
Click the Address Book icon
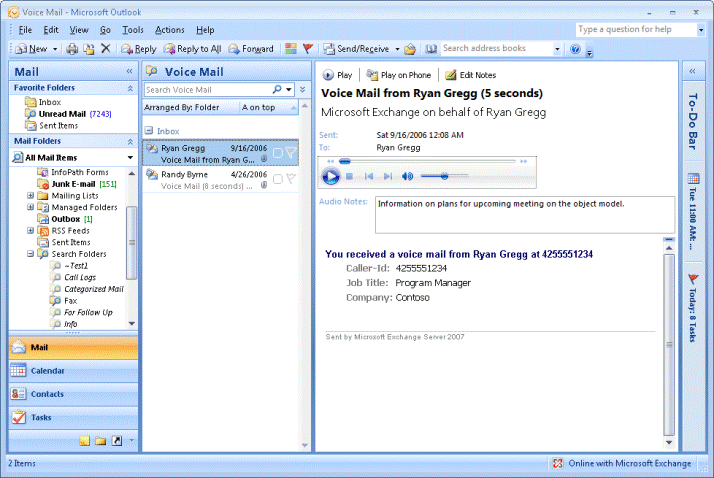[x=431, y=49]
